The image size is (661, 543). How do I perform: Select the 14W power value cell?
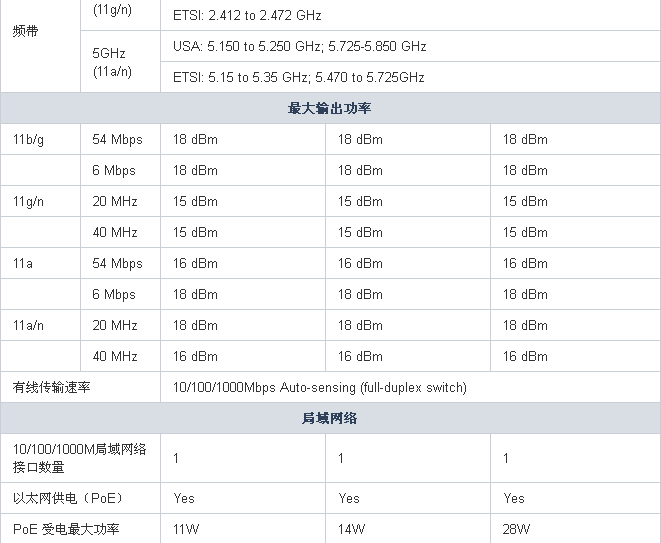[408, 529]
